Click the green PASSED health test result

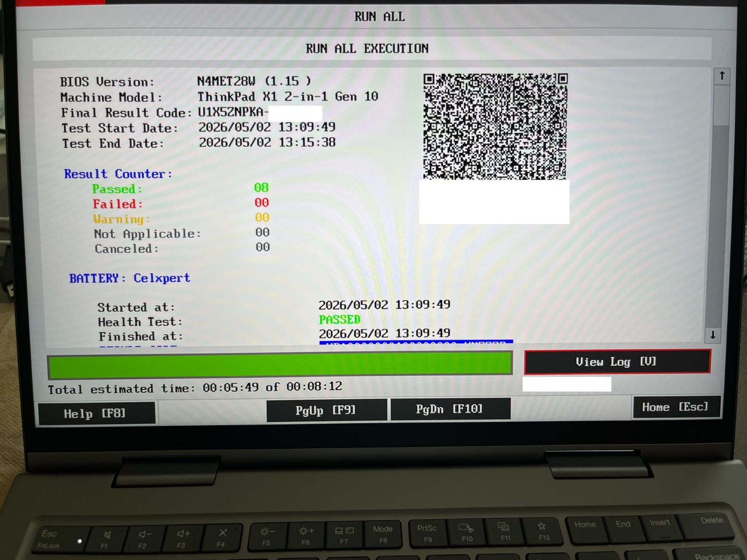tap(339, 320)
